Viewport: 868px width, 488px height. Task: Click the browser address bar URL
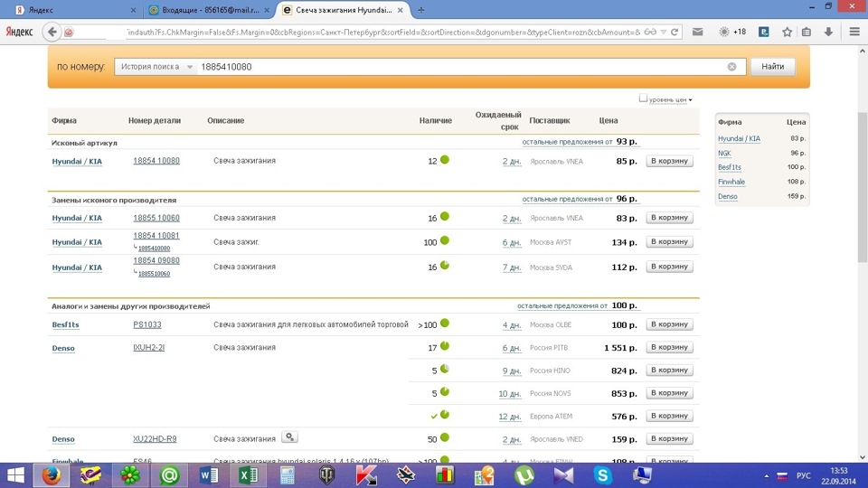383,33
